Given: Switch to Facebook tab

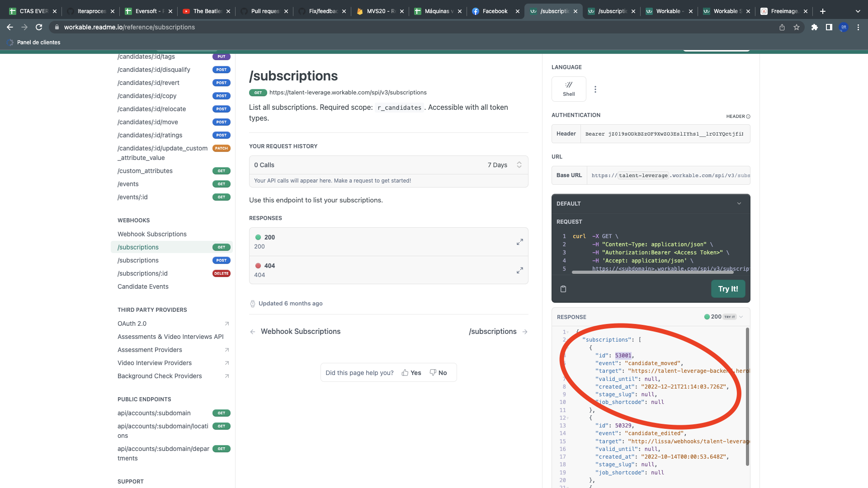Looking at the screenshot, I should pos(495,11).
